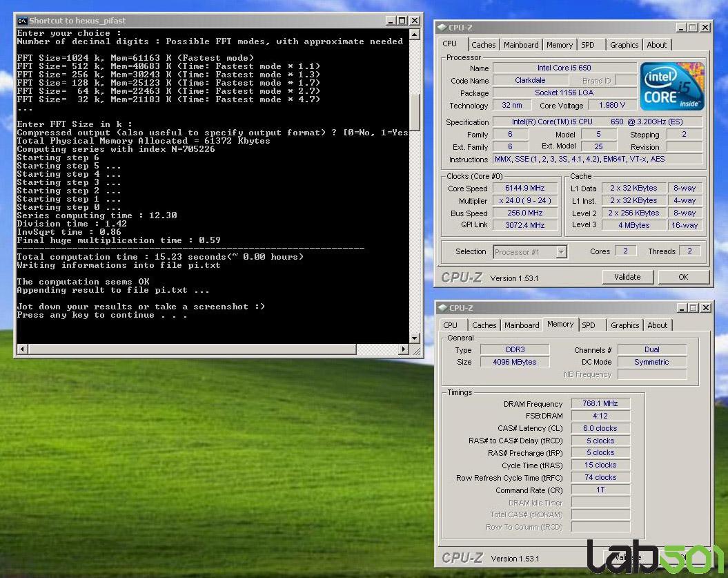Viewport: 728px width, 578px height.
Task: Select About tab in bottom CPU-Z window
Action: [658, 325]
